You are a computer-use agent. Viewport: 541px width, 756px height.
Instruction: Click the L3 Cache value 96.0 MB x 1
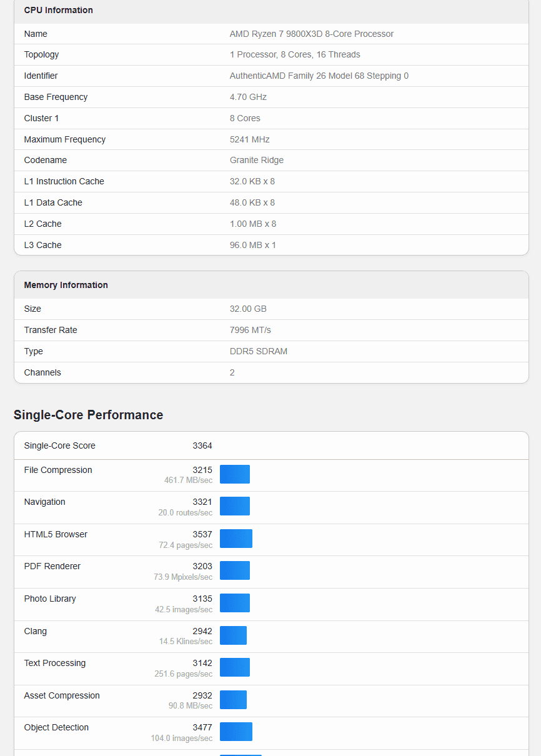click(253, 245)
